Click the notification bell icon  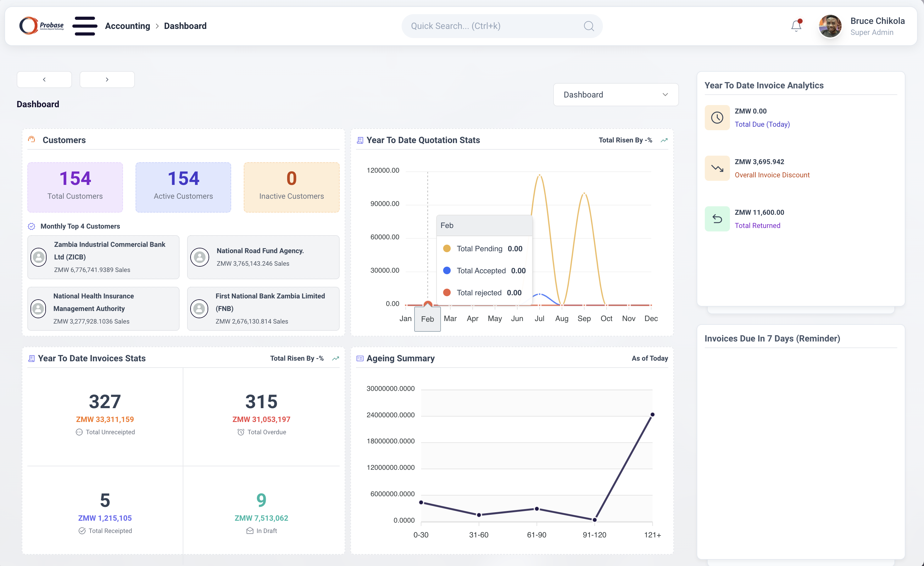coord(796,26)
